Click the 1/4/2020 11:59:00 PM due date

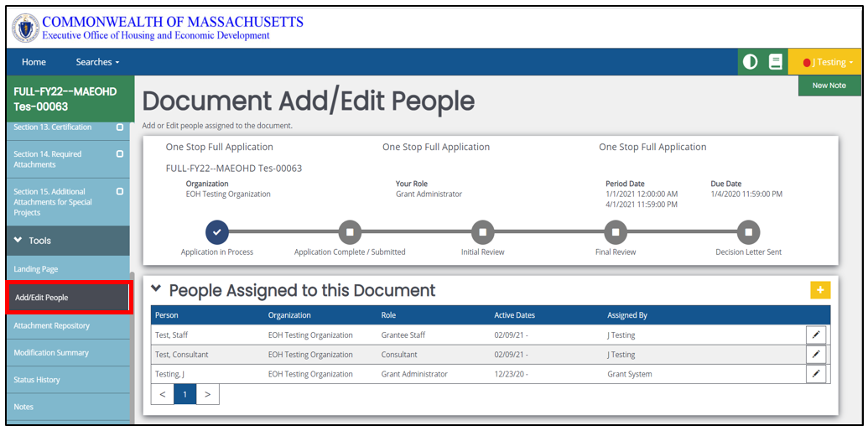(x=746, y=195)
